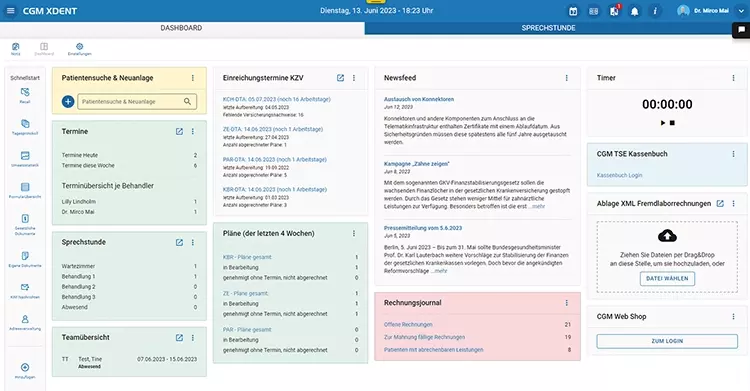Open KCH-DTA 05.07.2023 deadline link
The image size is (750, 391).
(276, 99)
